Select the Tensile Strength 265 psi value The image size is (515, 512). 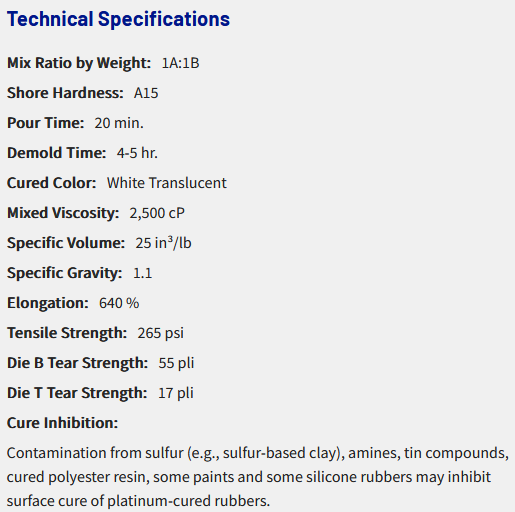tap(160, 333)
